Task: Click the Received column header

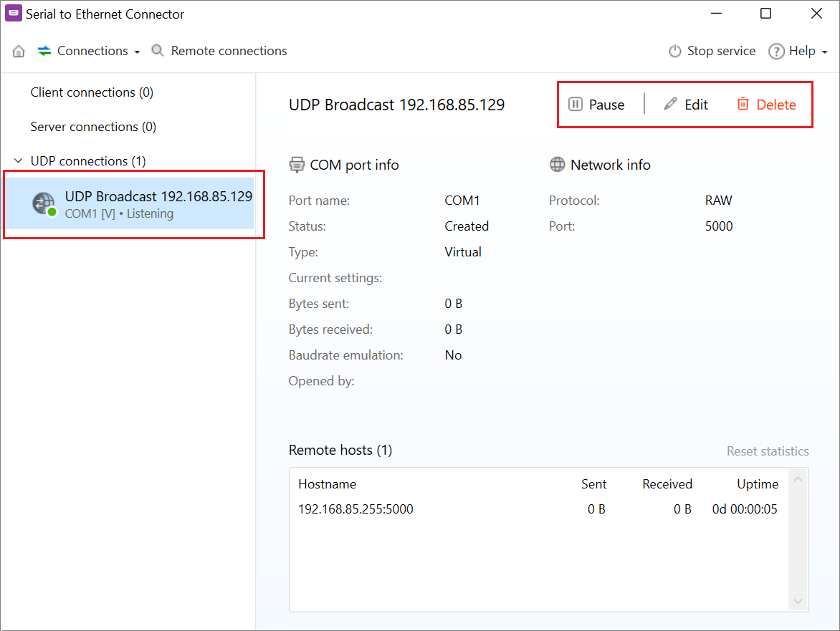Action: point(667,484)
